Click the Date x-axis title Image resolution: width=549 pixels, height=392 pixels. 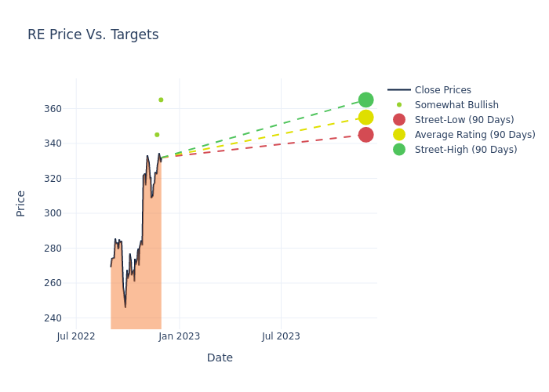coord(220,358)
